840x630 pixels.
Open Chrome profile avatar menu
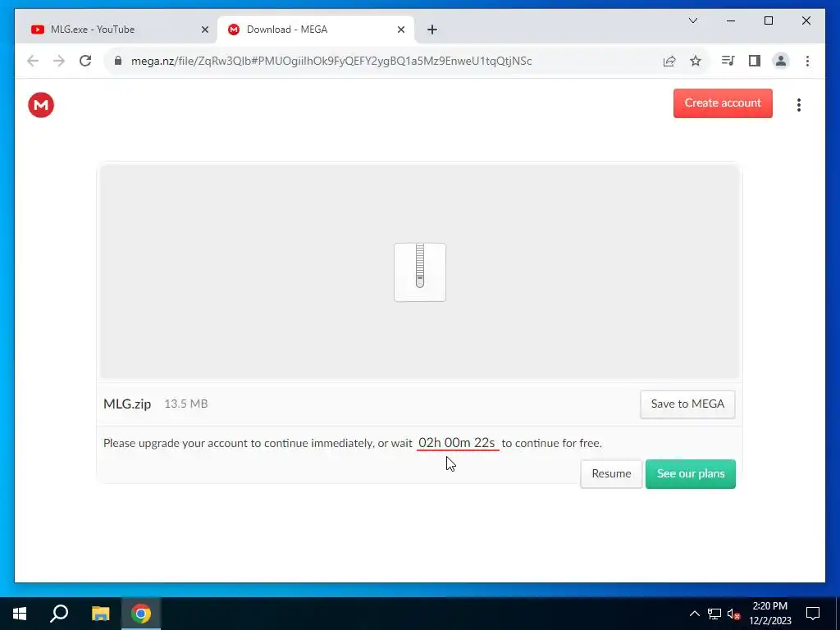pos(781,61)
